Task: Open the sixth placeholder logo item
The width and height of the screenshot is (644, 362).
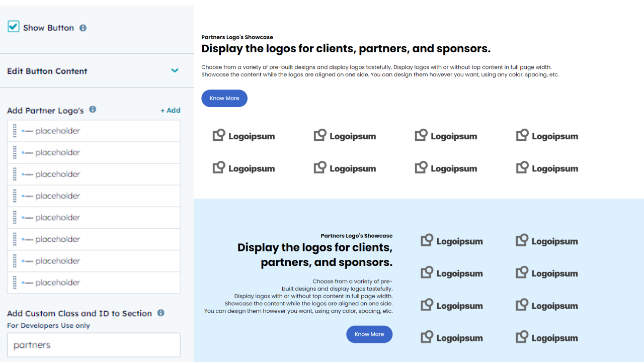Action: 57,239
